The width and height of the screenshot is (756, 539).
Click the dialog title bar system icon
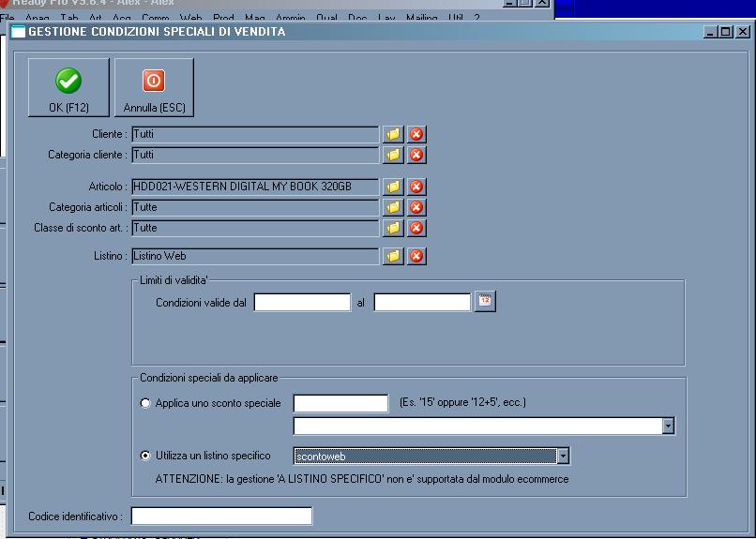(x=19, y=32)
